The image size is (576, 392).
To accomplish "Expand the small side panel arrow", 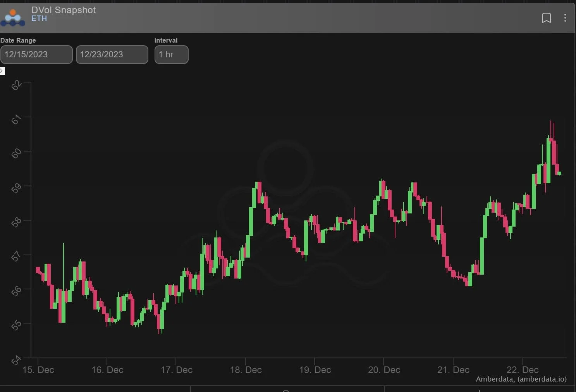I will (x=2, y=71).
